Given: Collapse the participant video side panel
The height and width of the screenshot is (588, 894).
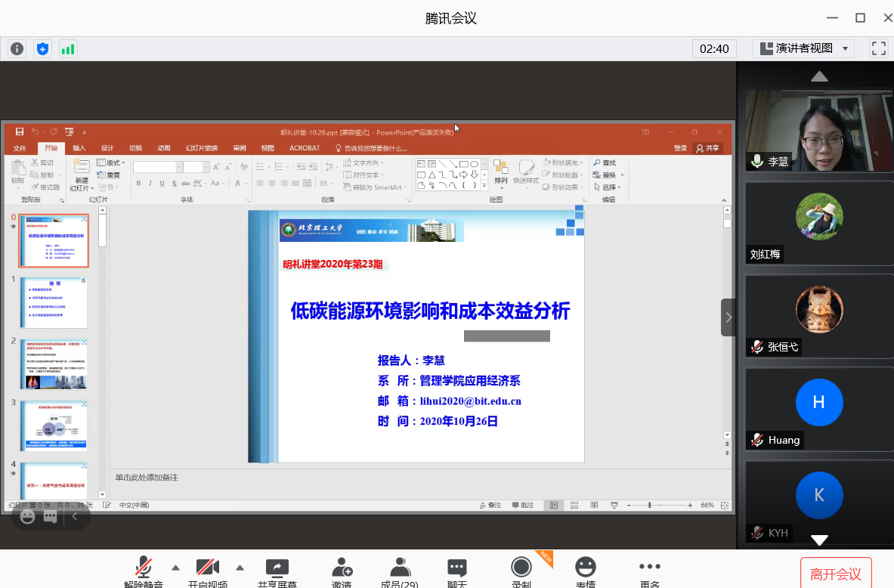Looking at the screenshot, I should click(728, 317).
